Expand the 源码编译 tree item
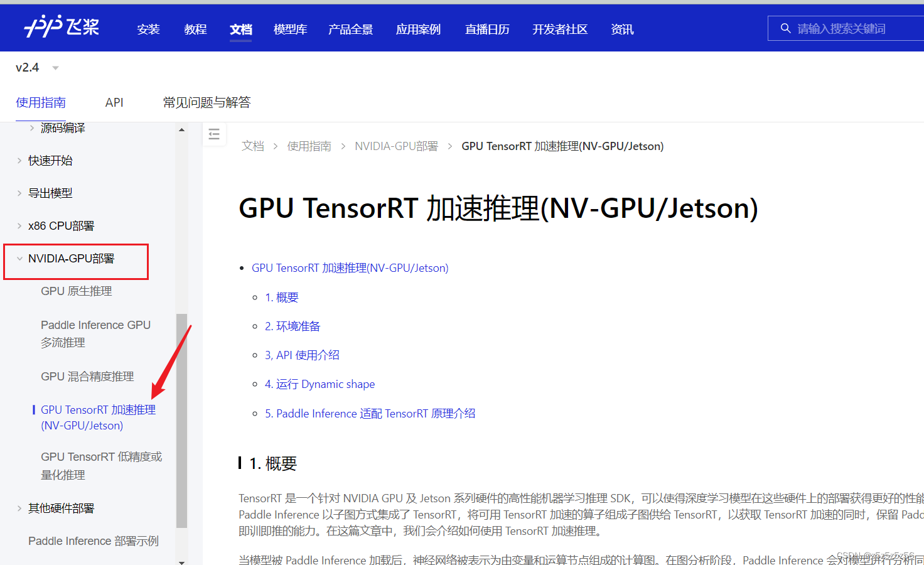Viewport: 924px width, 565px height. [x=32, y=128]
